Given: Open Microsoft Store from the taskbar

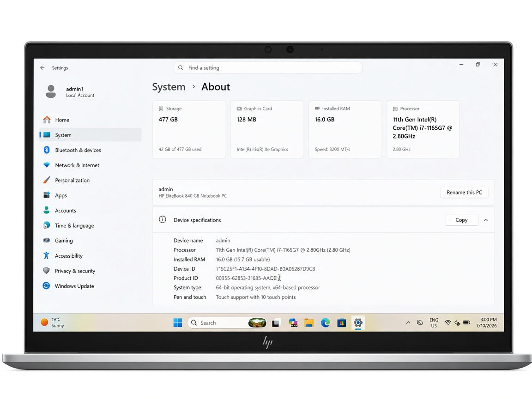Looking at the screenshot, I should (x=342, y=323).
